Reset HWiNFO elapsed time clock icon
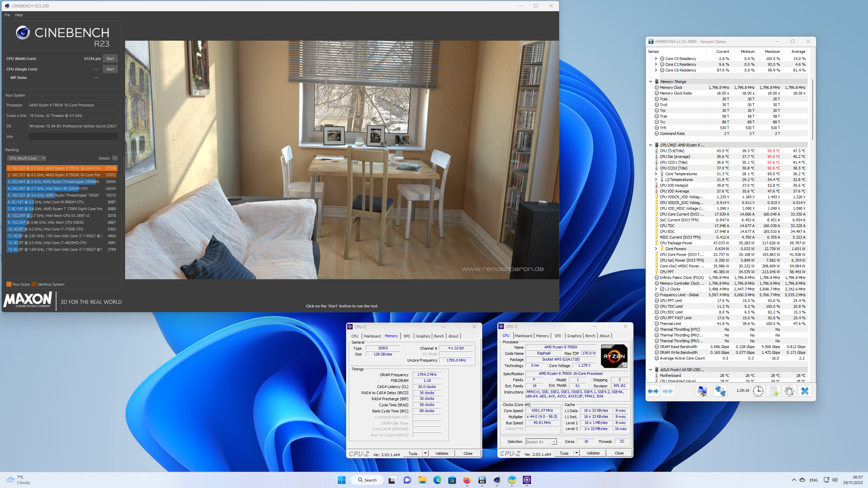Viewport: 868px width, 488px height. tap(758, 391)
